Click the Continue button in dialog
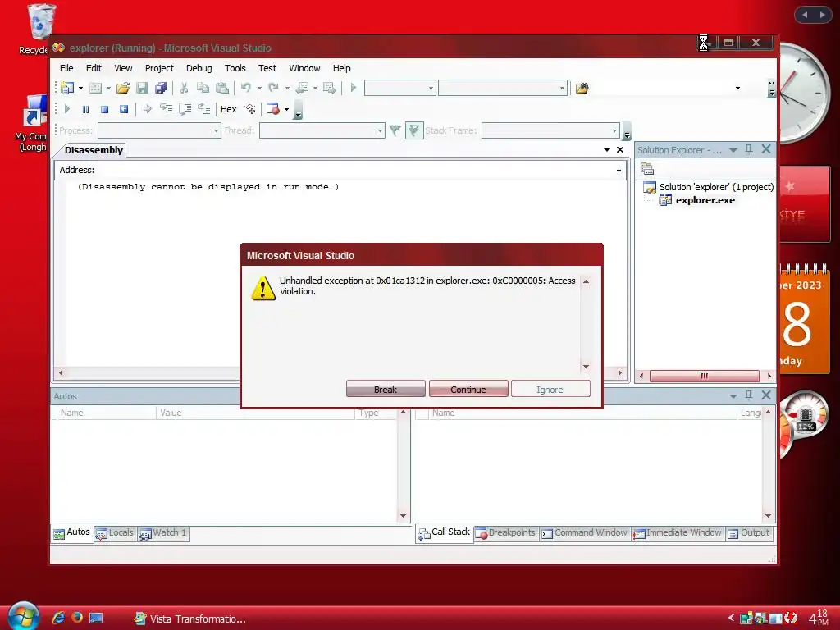The width and height of the screenshot is (840, 630). click(468, 389)
